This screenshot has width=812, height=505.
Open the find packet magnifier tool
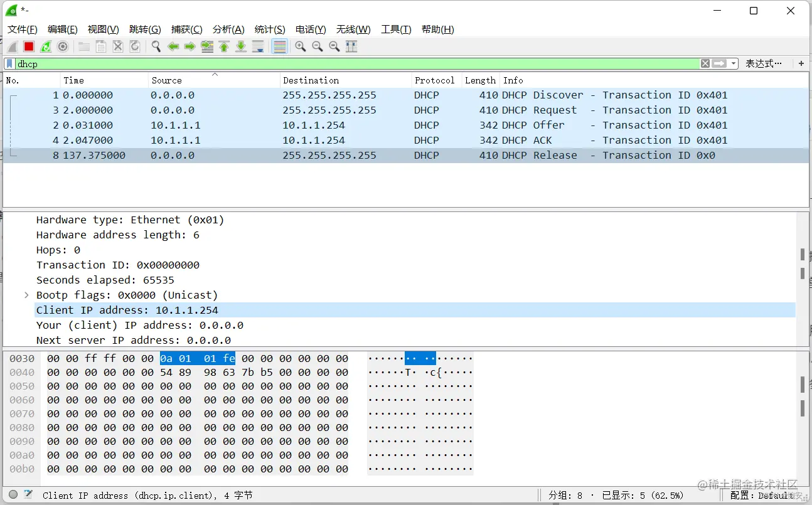tap(156, 46)
